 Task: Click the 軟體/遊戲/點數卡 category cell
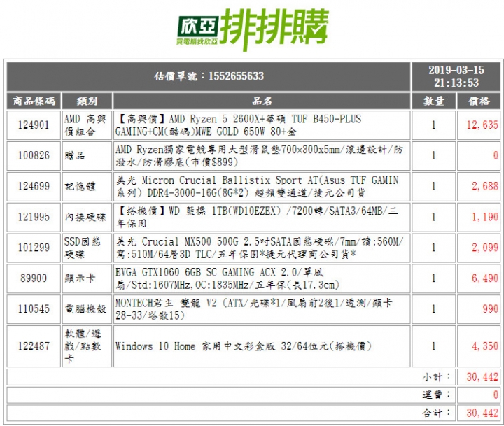point(87,346)
